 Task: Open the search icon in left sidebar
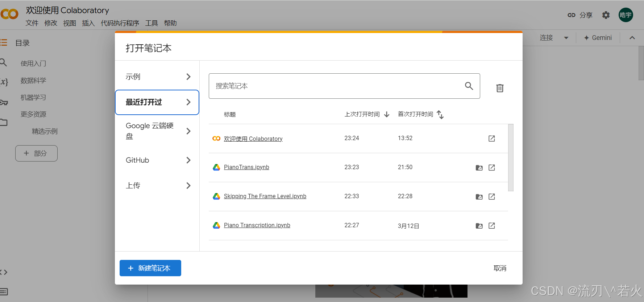pos(3,62)
